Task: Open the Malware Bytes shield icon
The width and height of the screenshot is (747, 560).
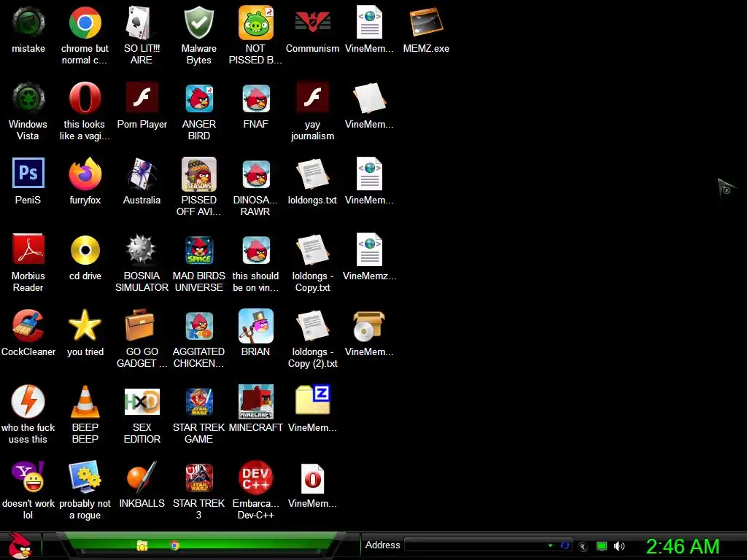Action: coord(198,23)
